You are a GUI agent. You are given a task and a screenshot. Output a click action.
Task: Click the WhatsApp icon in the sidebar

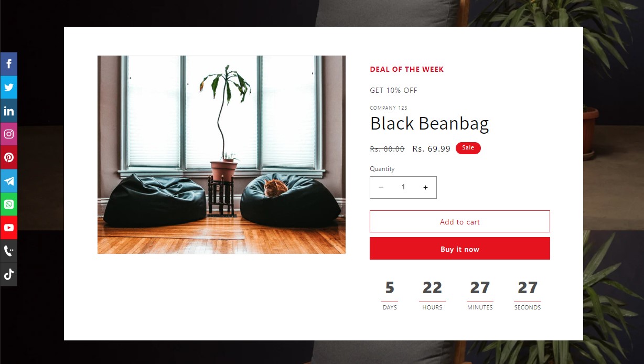[8, 204]
